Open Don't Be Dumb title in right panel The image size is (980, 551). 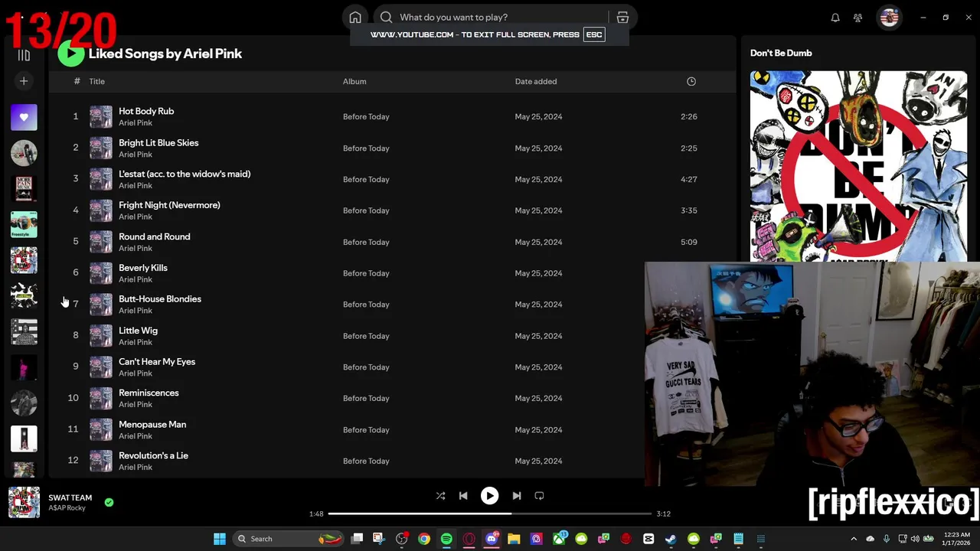click(x=781, y=53)
